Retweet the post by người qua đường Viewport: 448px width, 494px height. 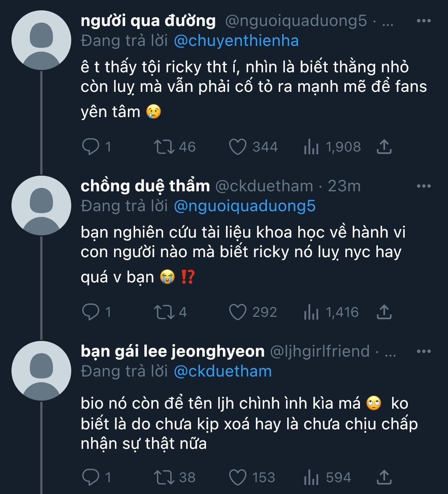[x=164, y=147]
